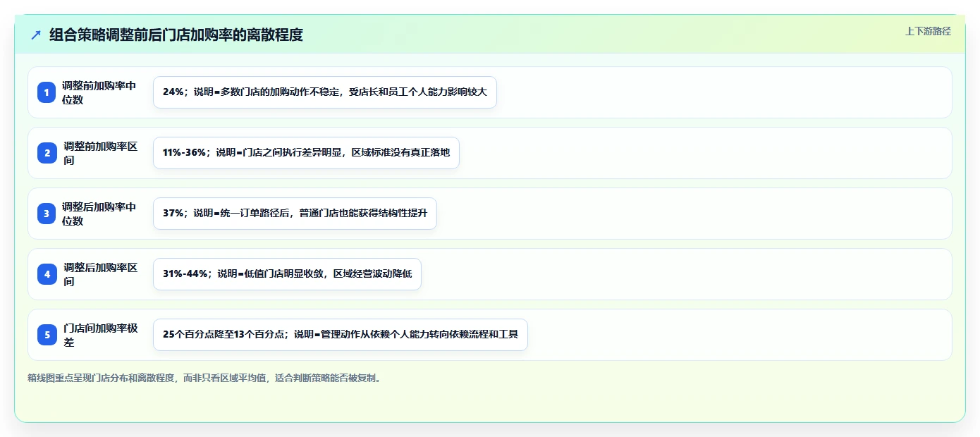This screenshot has height=437, width=980.
Task: Click the value box starting with 11%-36%
Action: coord(306,153)
